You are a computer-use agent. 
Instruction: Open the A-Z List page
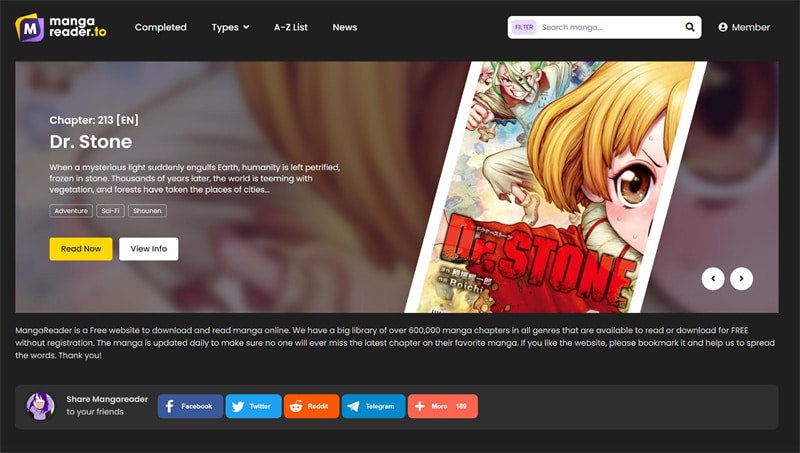291,28
